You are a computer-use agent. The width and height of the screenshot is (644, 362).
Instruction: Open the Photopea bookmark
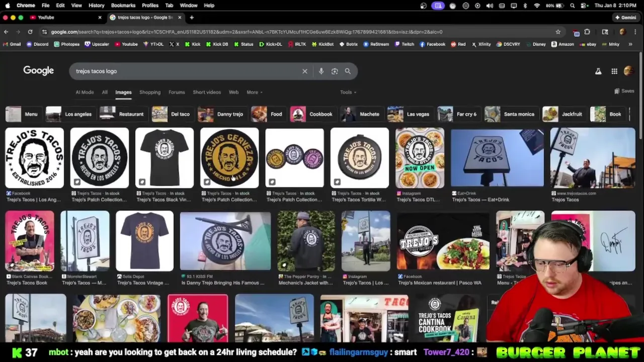(x=66, y=44)
